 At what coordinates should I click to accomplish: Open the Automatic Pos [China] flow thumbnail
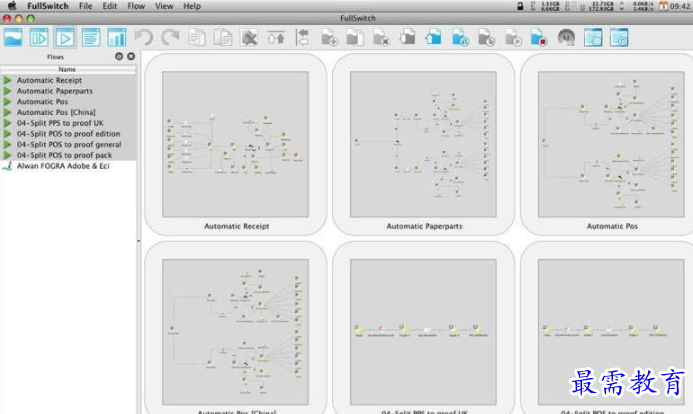236,332
